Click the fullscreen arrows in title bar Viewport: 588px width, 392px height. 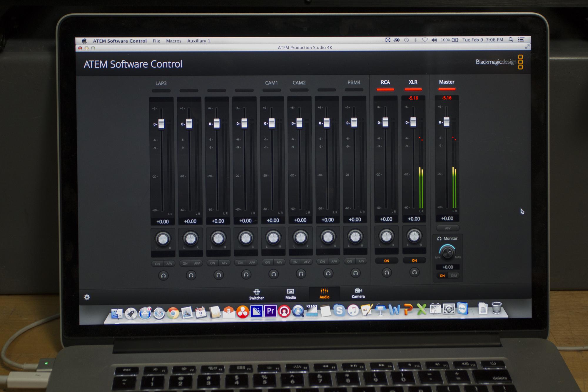(527, 46)
